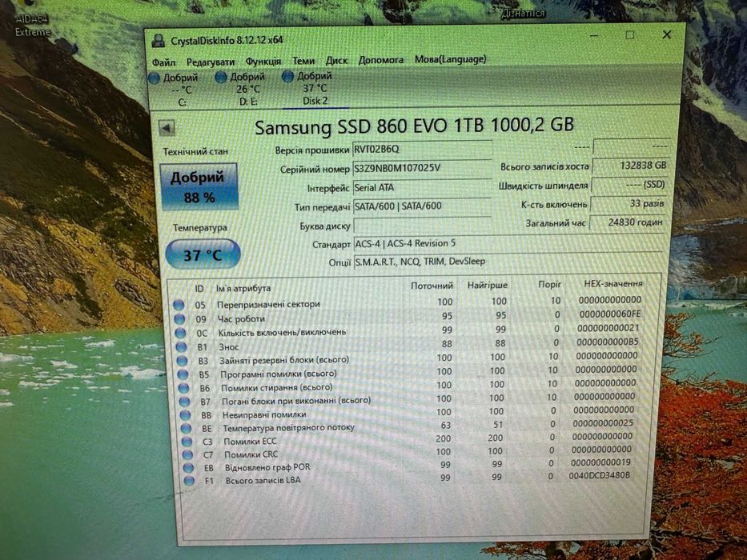Click the 37 °C temperature button

click(x=203, y=254)
